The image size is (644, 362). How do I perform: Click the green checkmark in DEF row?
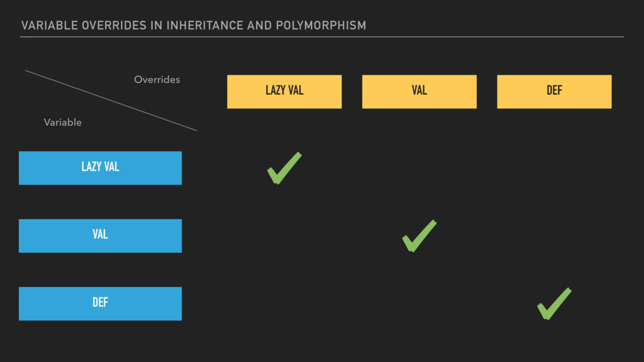pyautogui.click(x=555, y=304)
